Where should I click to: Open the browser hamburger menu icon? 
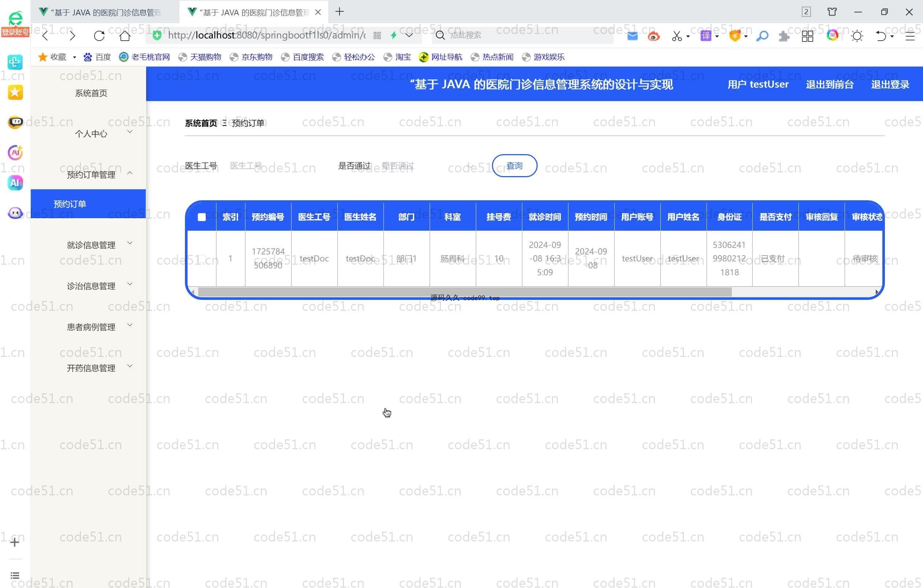(x=910, y=36)
